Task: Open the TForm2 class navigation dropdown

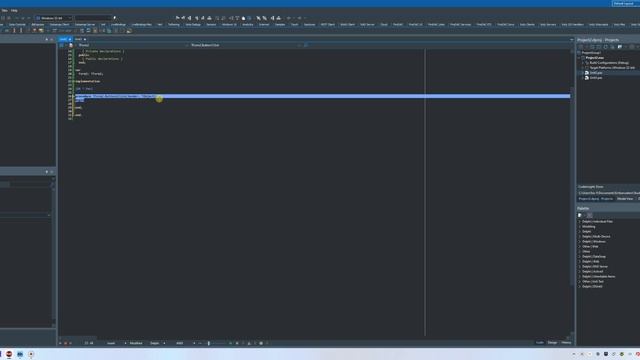Action: pos(131,45)
